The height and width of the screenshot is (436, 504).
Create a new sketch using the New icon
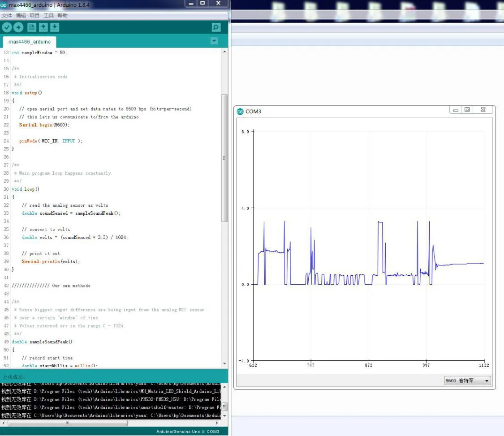(32, 27)
